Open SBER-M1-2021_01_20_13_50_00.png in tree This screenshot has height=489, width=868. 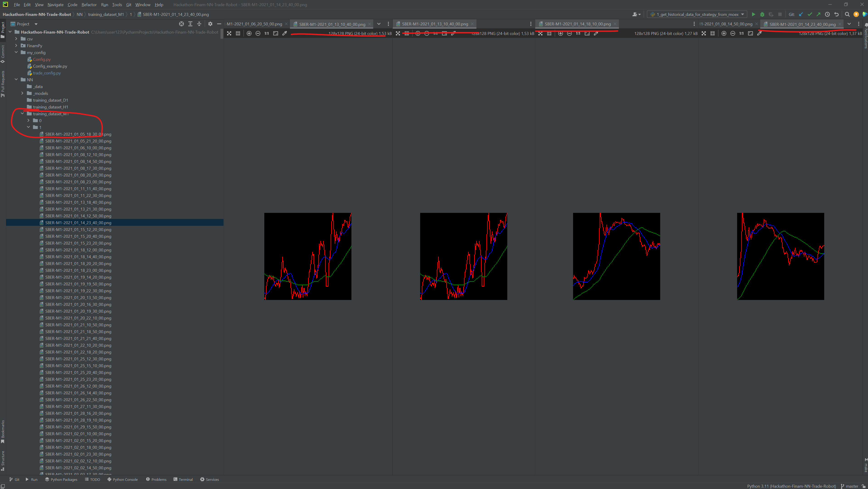pyautogui.click(x=78, y=297)
